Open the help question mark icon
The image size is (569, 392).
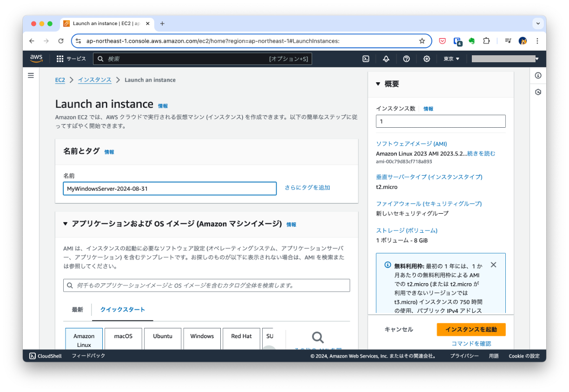click(406, 59)
